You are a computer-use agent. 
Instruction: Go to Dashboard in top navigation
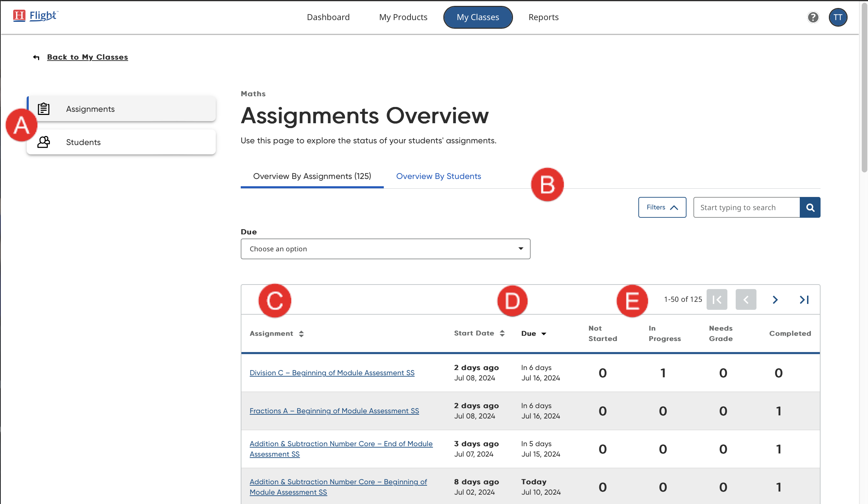(328, 17)
